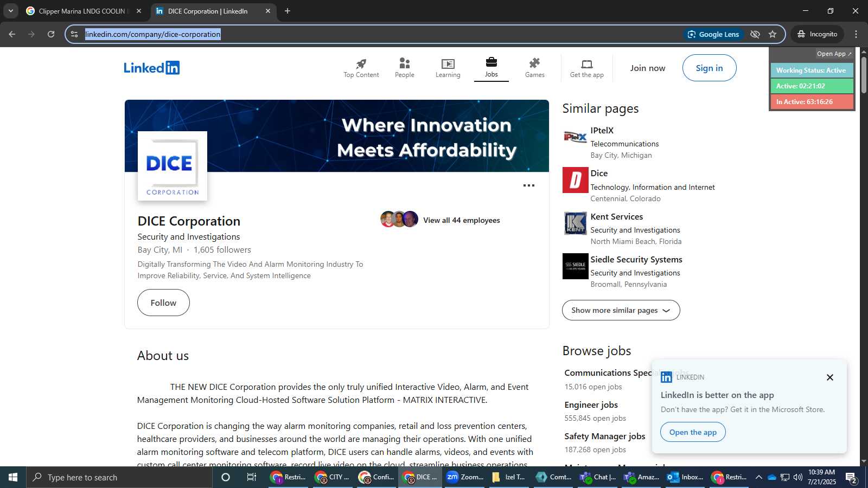Screen dimensions: 868x488
Task: Click Open the app button
Action: point(693,432)
